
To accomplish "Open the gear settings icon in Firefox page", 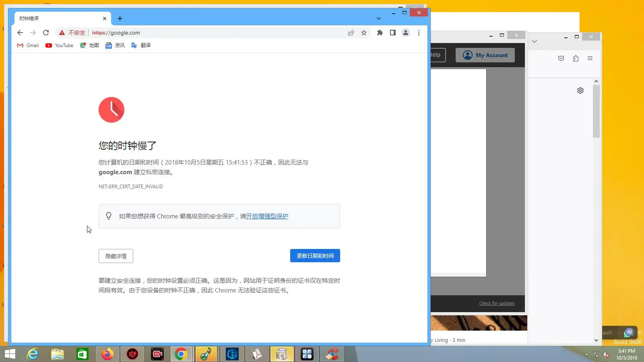I will click(x=580, y=90).
